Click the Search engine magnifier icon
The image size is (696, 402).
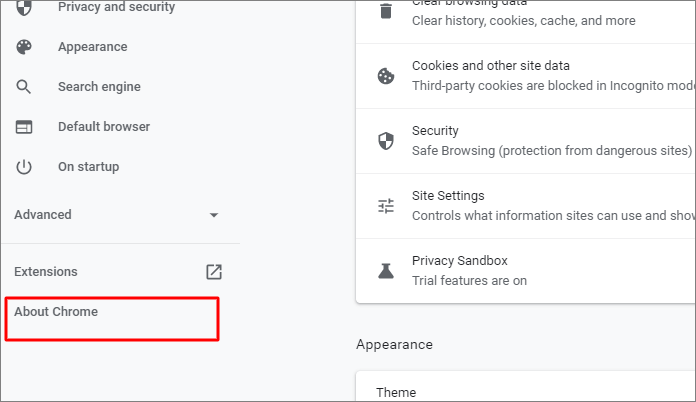point(24,87)
